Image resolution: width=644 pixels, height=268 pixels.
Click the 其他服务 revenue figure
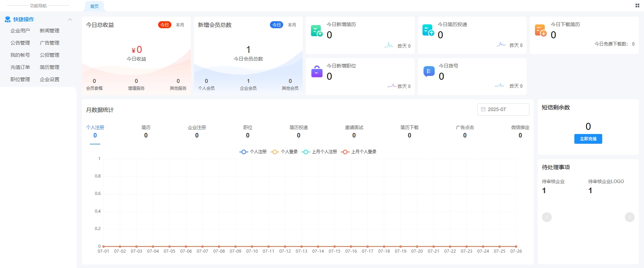pyautogui.click(x=178, y=81)
